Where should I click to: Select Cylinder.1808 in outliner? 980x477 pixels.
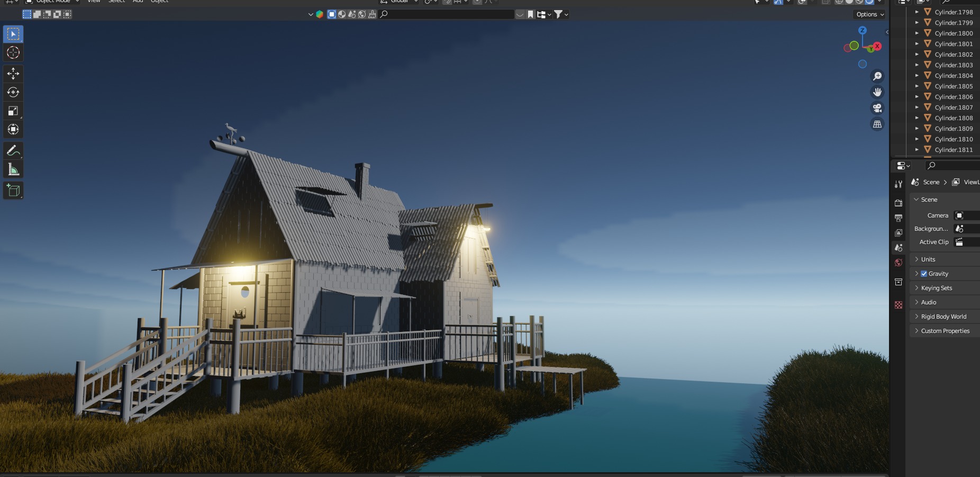(x=954, y=118)
